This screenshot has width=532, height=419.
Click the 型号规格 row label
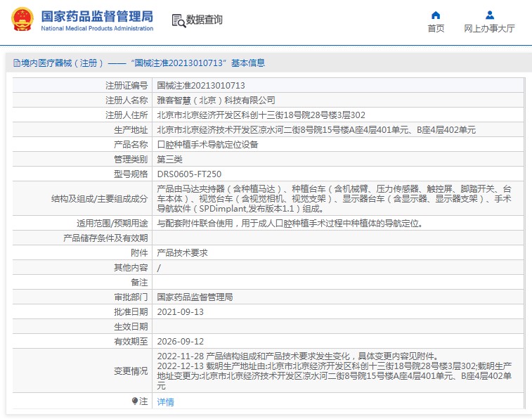[131, 174]
